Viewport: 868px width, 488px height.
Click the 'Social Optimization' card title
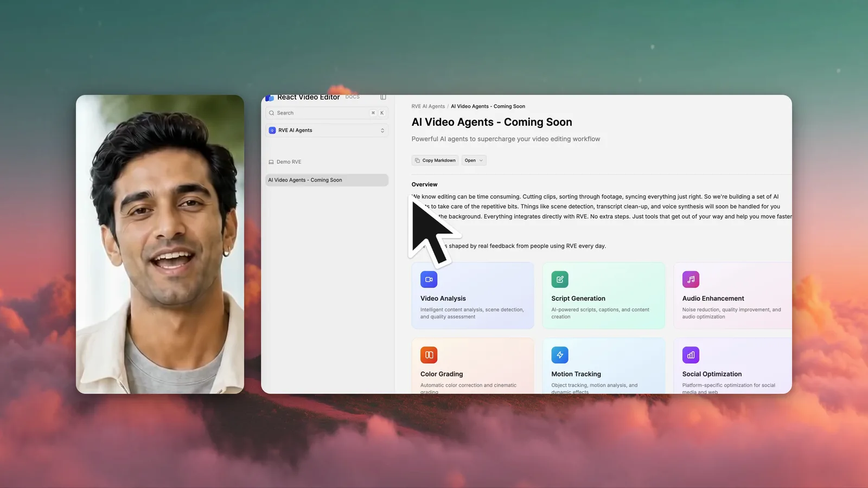[x=712, y=374]
